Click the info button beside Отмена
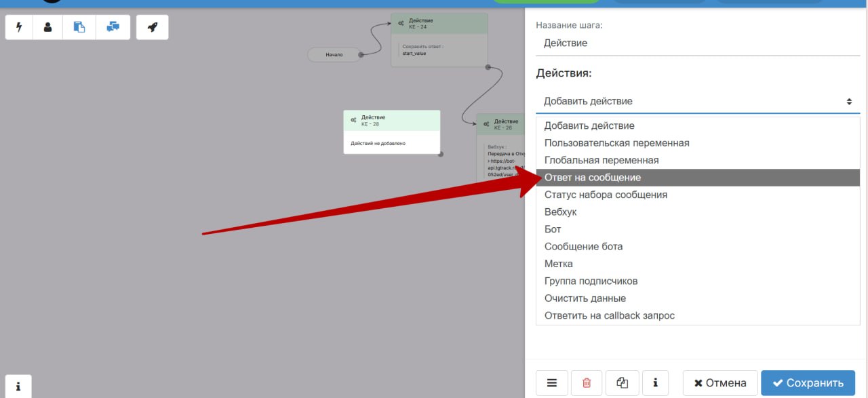 point(655,383)
